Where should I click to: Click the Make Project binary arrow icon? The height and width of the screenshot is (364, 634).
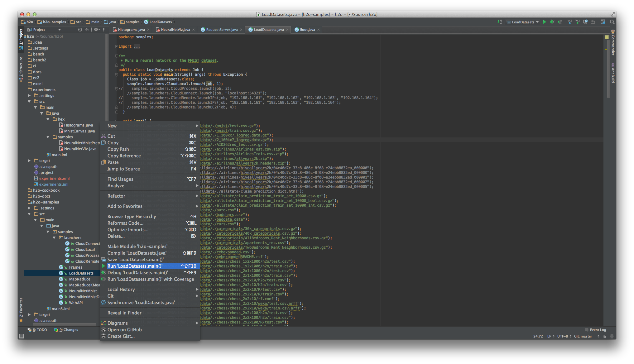tap(500, 22)
